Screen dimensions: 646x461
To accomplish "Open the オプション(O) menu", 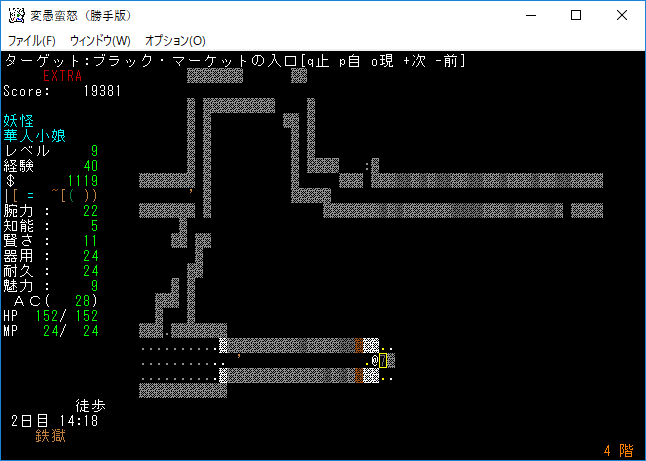I will click(x=175, y=41).
